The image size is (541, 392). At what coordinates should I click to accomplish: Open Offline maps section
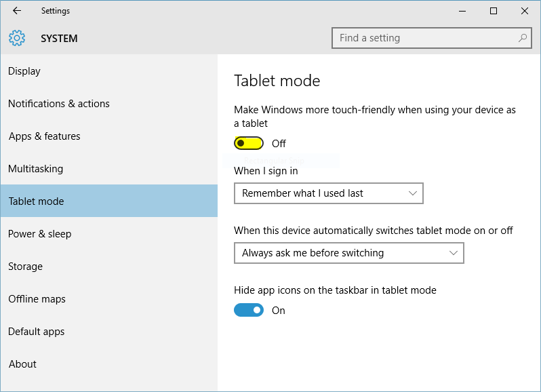tap(109, 299)
